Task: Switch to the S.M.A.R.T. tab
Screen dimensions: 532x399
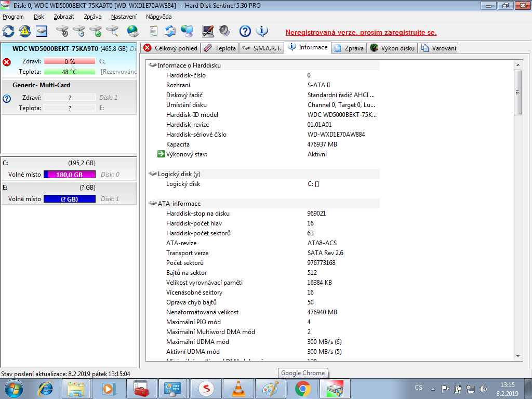Action: (x=262, y=48)
